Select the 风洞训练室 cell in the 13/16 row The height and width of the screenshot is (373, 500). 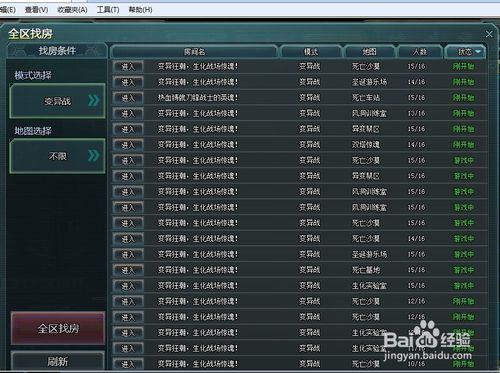369,113
